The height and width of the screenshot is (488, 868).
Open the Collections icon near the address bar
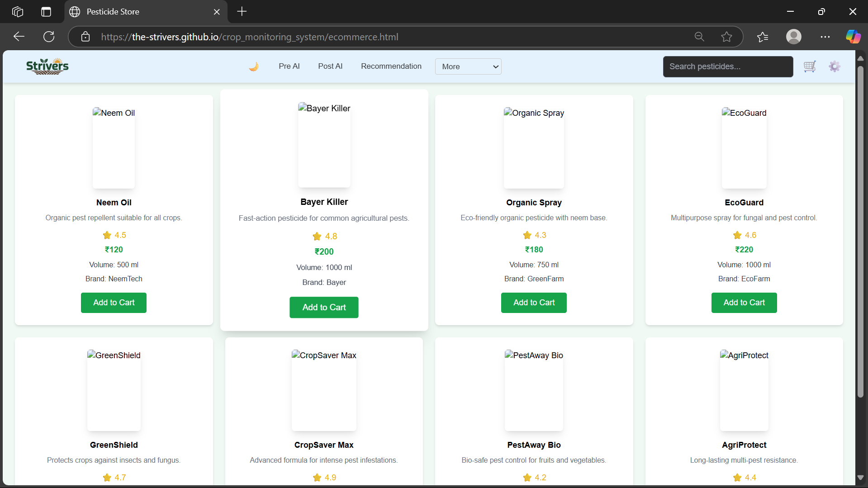[x=763, y=37]
